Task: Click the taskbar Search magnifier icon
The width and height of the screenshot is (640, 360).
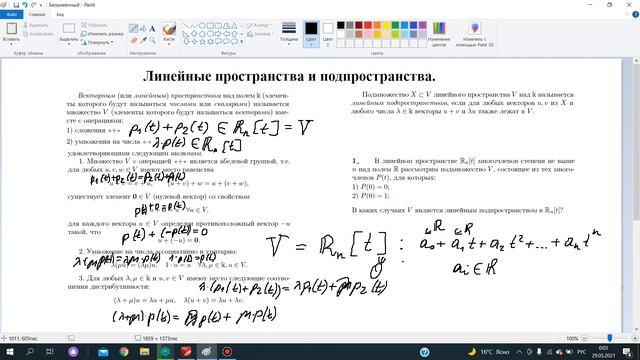Action: [30, 351]
